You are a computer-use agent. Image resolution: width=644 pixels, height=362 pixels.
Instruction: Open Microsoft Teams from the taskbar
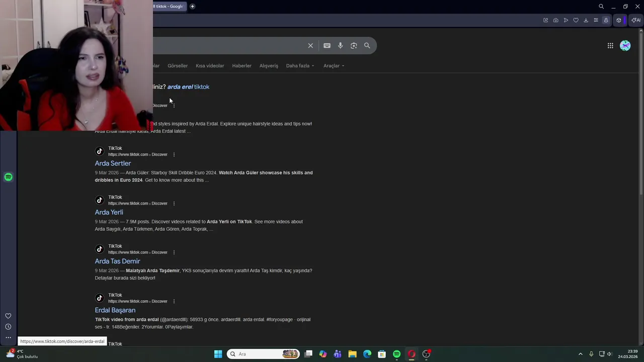[x=338, y=354]
